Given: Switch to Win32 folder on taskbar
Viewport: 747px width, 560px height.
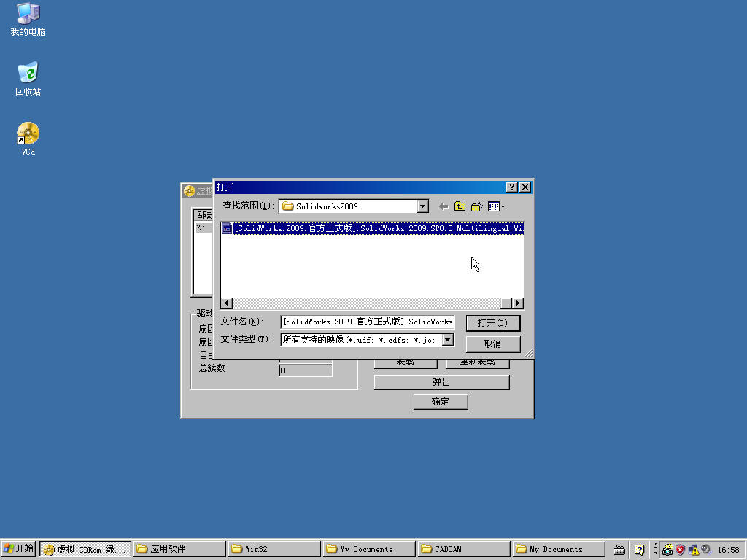Looking at the screenshot, I should 274,550.
